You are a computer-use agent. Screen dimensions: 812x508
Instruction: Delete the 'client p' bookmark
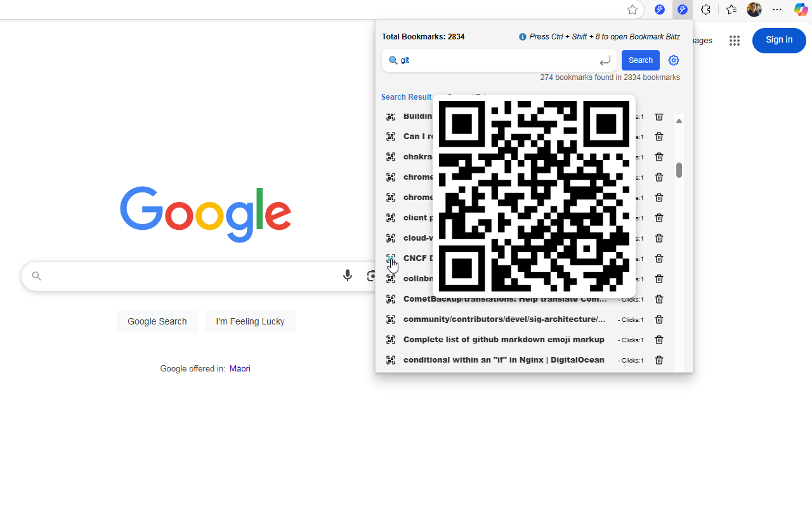[659, 218]
